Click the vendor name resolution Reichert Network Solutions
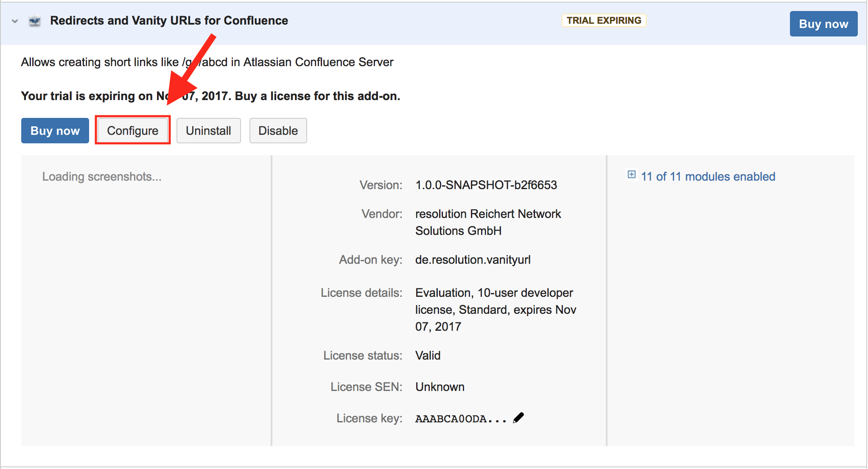 coord(488,222)
